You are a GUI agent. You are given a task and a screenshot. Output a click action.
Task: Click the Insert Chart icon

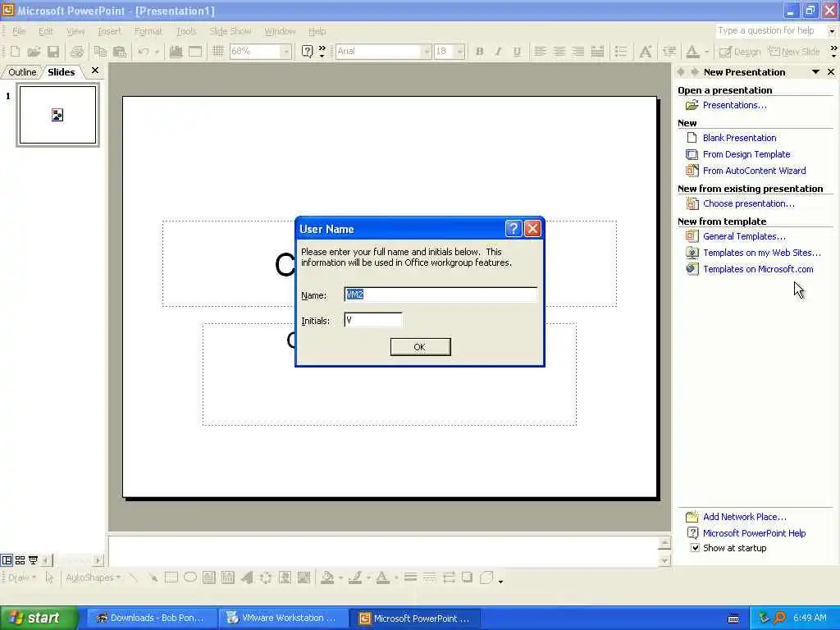tap(176, 52)
